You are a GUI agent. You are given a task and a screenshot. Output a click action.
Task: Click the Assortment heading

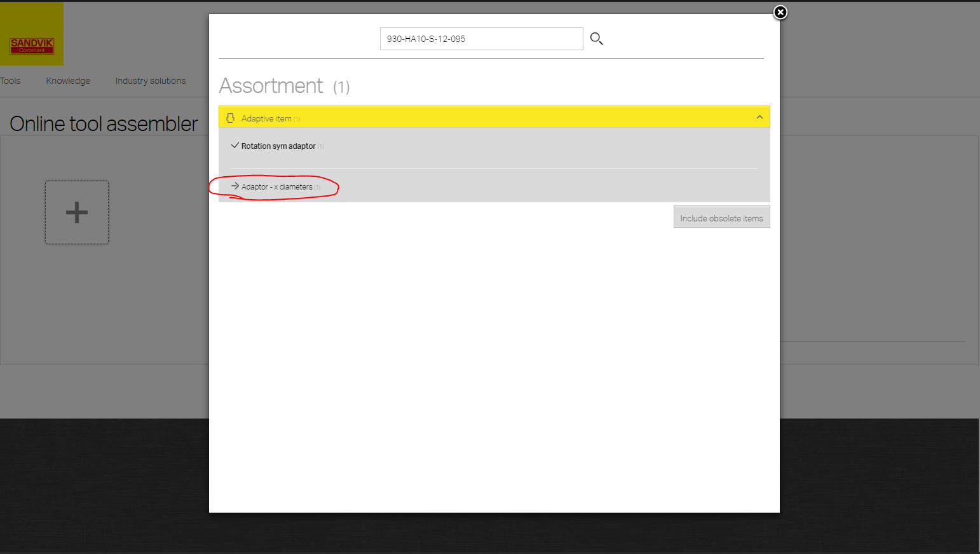pyautogui.click(x=271, y=86)
